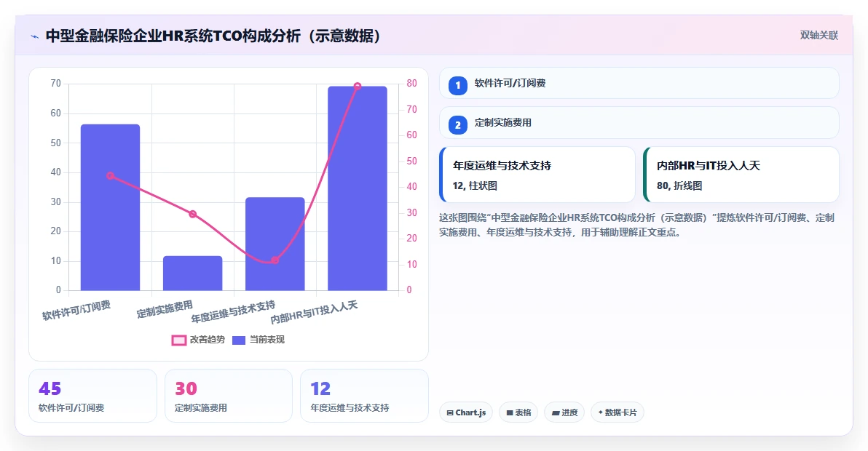Click the text 80, 折线图

(680, 185)
